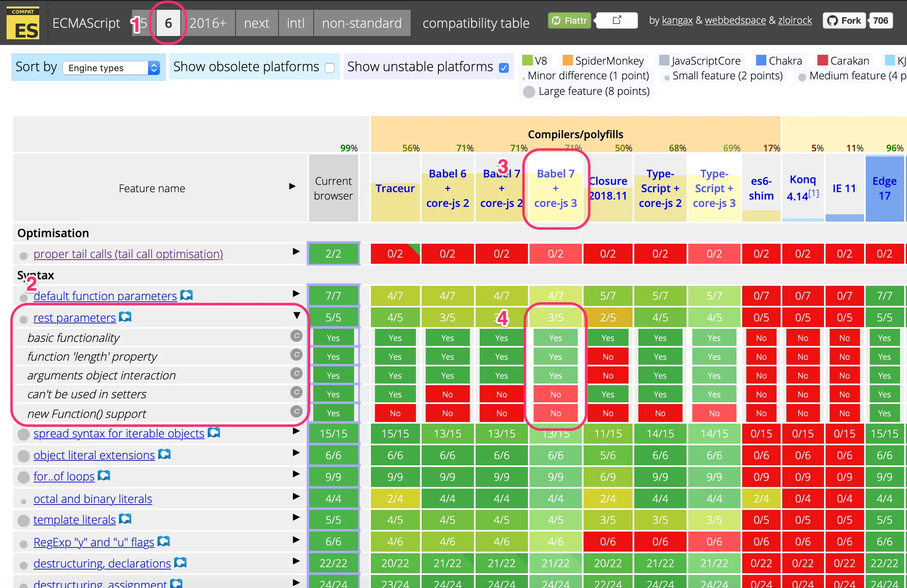Click the GitHub Fork button
The width and height of the screenshot is (907, 588).
[844, 20]
